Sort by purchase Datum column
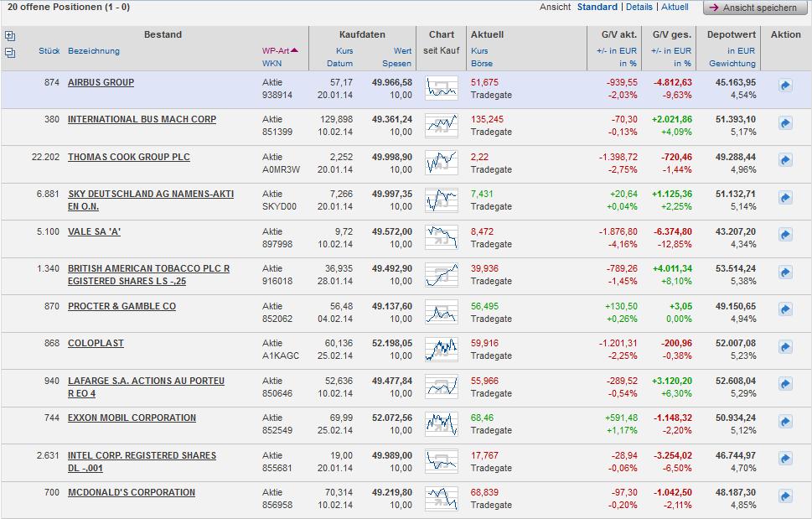The width and height of the screenshot is (812, 519). pyautogui.click(x=339, y=63)
